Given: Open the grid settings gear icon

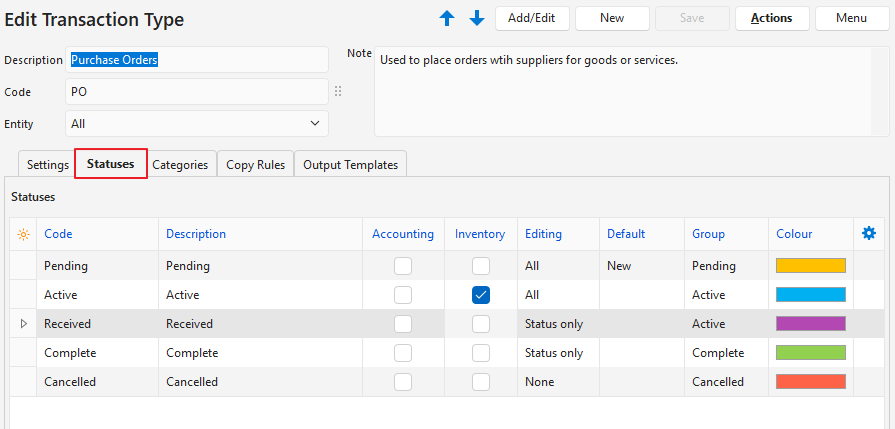Looking at the screenshot, I should pyautogui.click(x=869, y=233).
